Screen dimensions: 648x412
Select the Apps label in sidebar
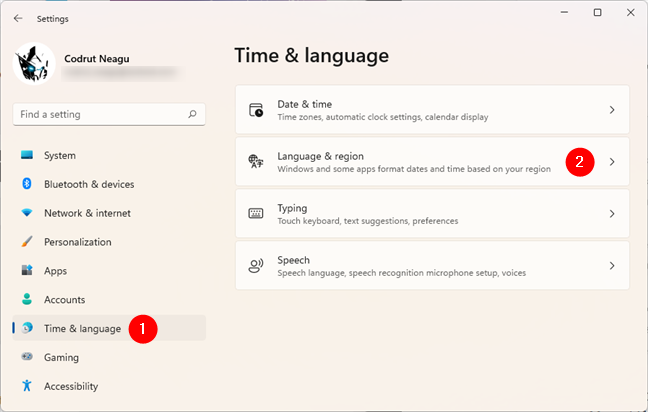(x=55, y=271)
